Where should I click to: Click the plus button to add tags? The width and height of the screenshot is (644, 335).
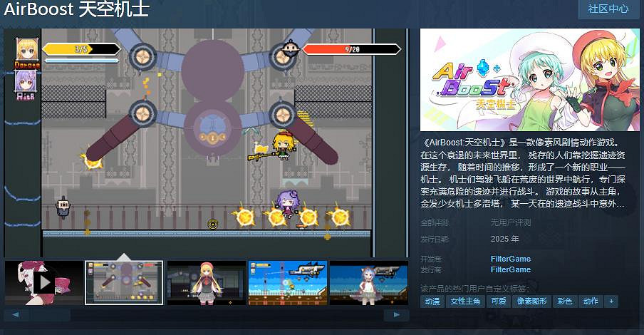pos(611,301)
